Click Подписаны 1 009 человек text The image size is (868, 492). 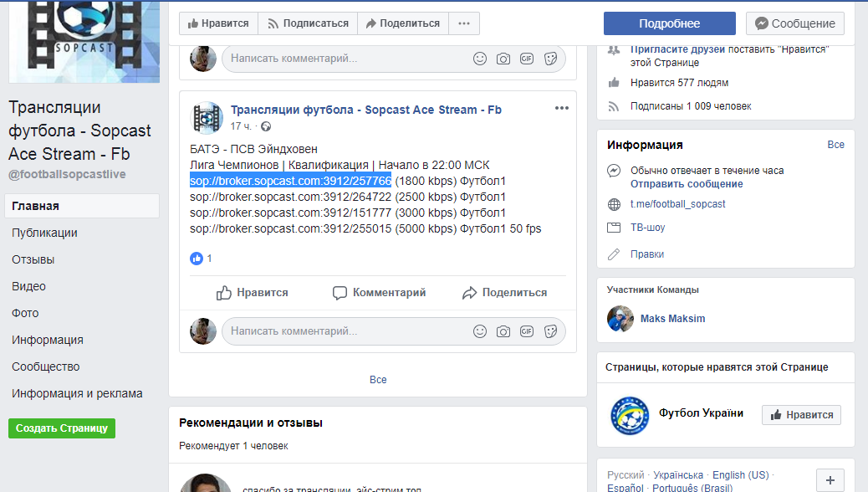point(691,105)
